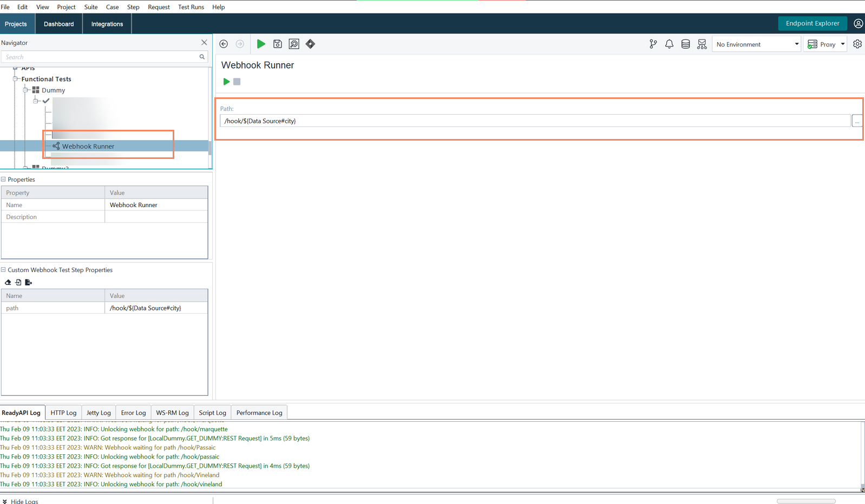Click the upload icon in Custom Webhook properties

(x=8, y=282)
